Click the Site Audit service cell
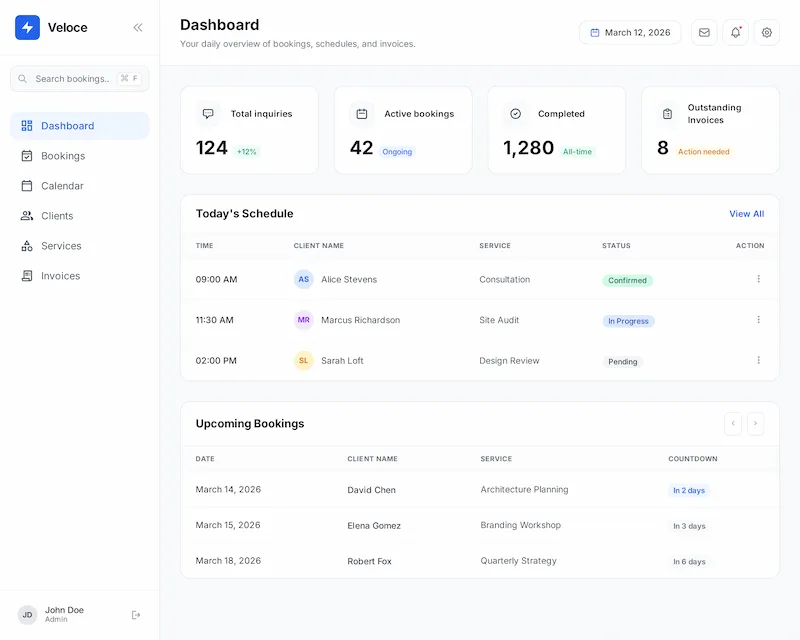Viewport: 800px width, 640px height. click(499, 320)
